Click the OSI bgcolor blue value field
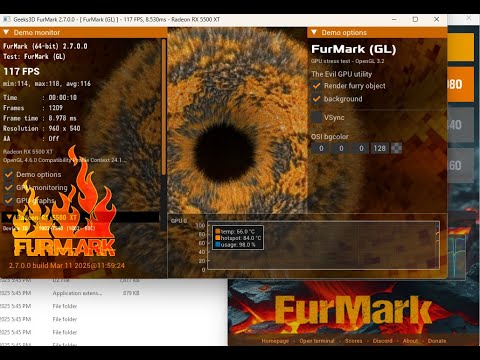Image resolution: width=480 pixels, height=360 pixels. pos(361,148)
